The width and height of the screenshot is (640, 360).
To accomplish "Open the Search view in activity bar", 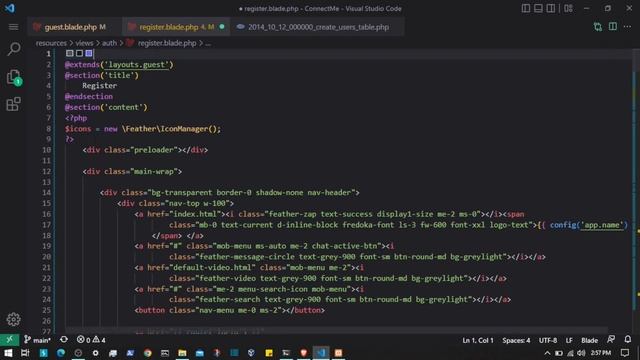I will [13, 49].
